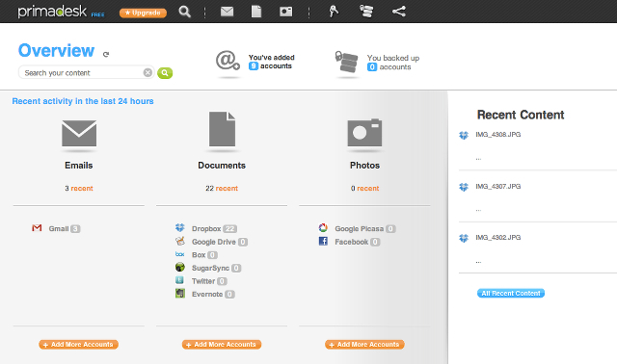Click the 9 accounts count badge
The height and width of the screenshot is (364, 617).
pyautogui.click(x=254, y=66)
